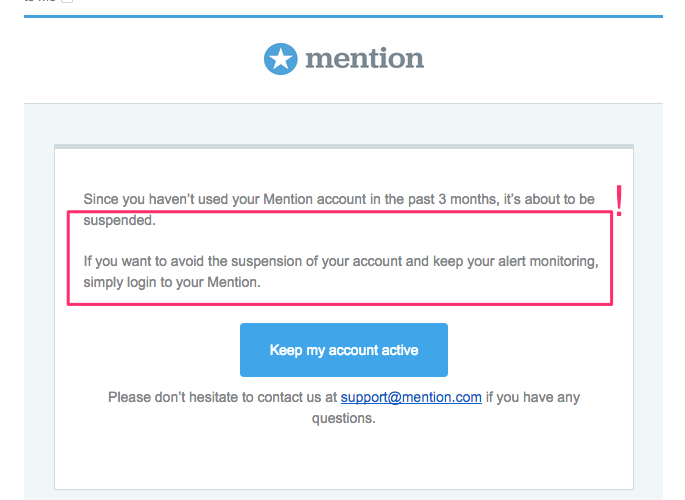685x500 pixels.
Task: Open the details dropdown beside "to me"
Action: (67, 1)
